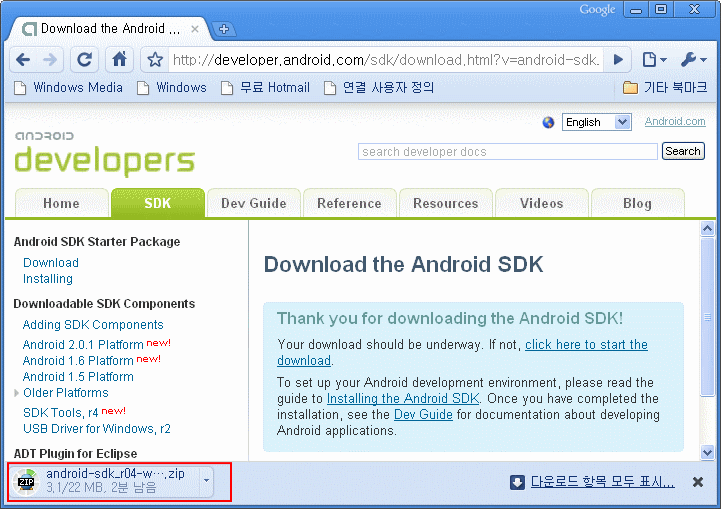The height and width of the screenshot is (509, 721).
Task: Open the 기타 북마크 folder
Action: point(665,87)
